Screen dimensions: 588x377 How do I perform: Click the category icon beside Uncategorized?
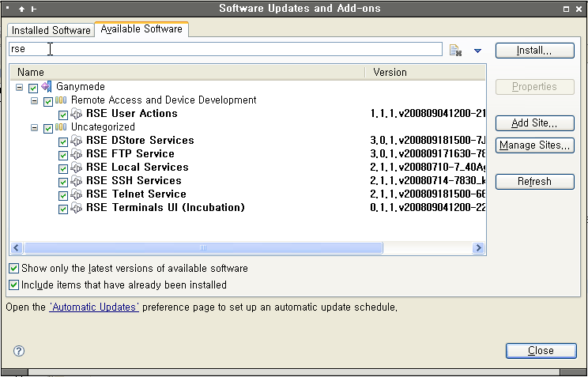tap(61, 126)
